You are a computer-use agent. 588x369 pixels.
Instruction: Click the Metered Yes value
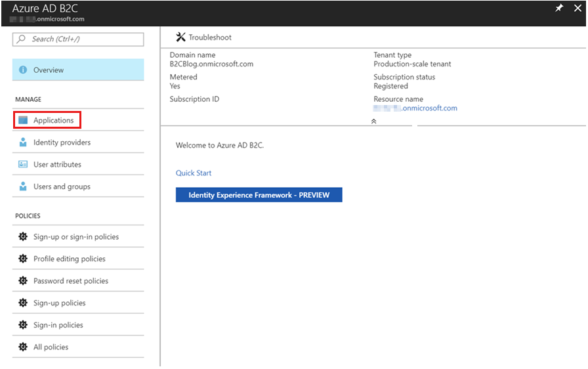point(175,86)
